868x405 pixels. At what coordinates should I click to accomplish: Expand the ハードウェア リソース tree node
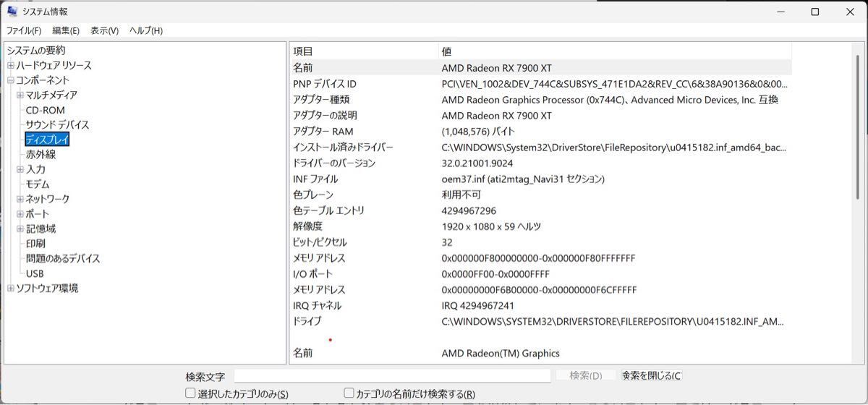pos(11,66)
